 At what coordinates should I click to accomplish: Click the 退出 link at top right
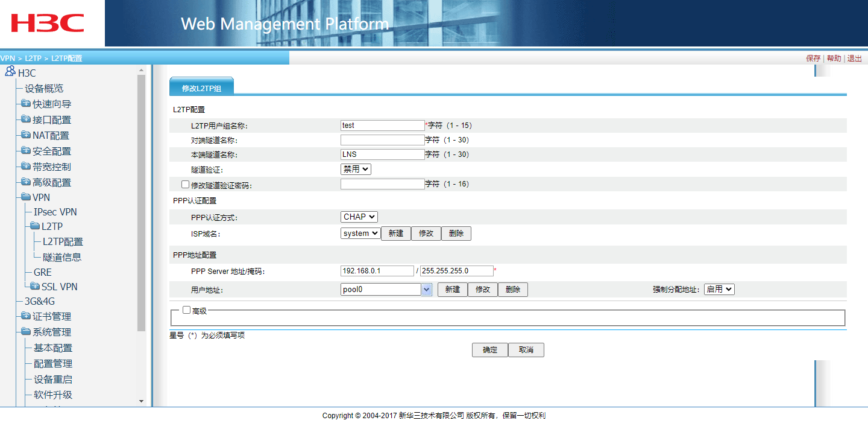[x=855, y=59]
